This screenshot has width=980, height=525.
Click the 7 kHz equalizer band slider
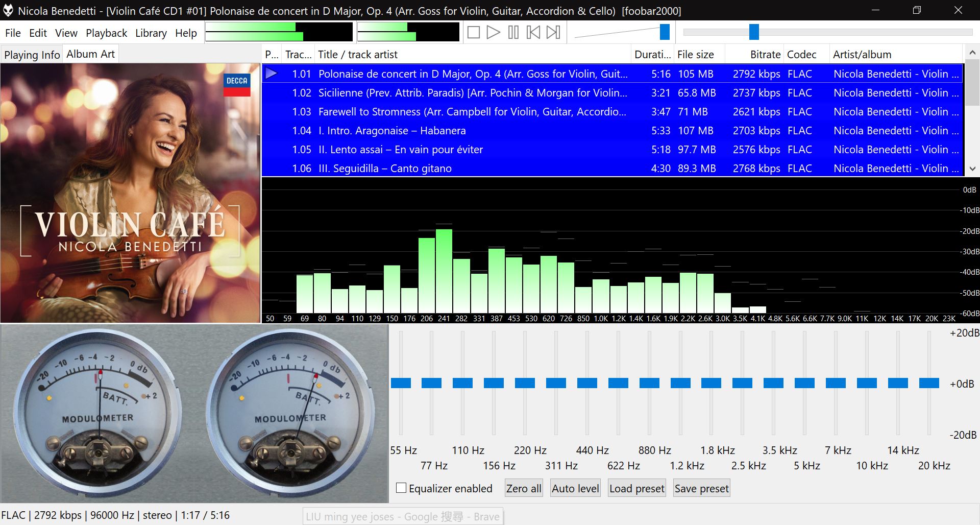(x=836, y=383)
